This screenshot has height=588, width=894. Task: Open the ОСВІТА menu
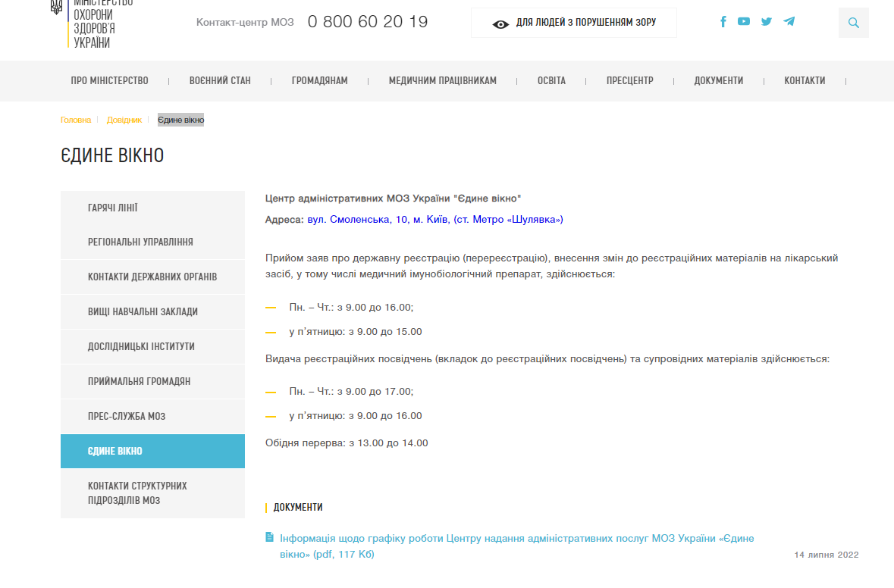(x=551, y=81)
